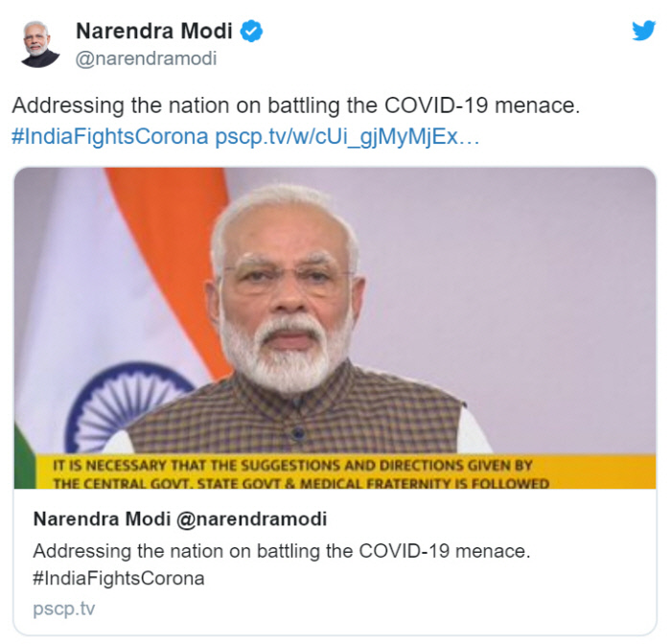671x644 pixels.
Task: Click the subtitle line starting IT IS NECESSARY
Action: [292, 466]
